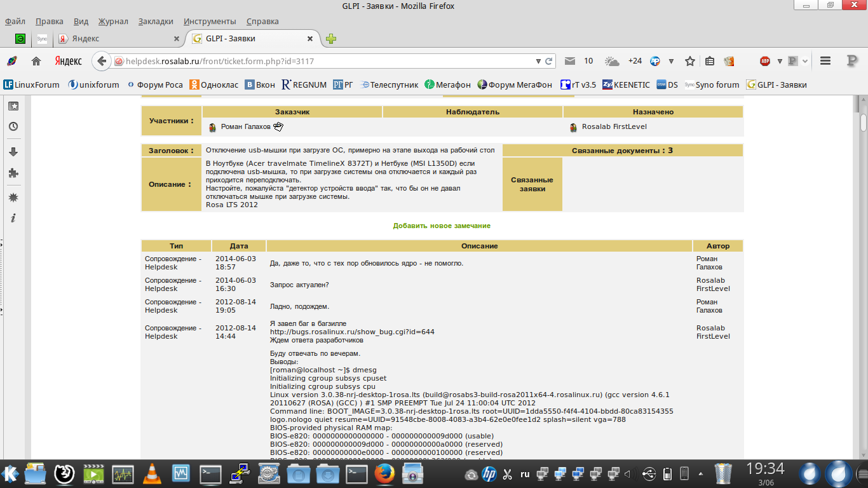Open the bookmarks list icon beside the star
Screen dimensions: 868x488
(710, 61)
